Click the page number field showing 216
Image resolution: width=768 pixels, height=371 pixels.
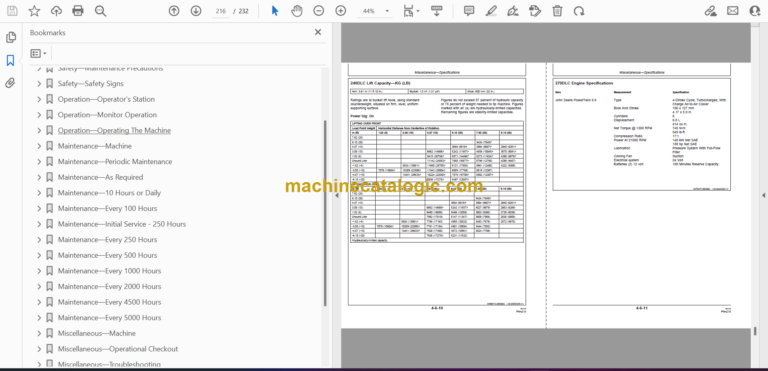[x=220, y=11]
